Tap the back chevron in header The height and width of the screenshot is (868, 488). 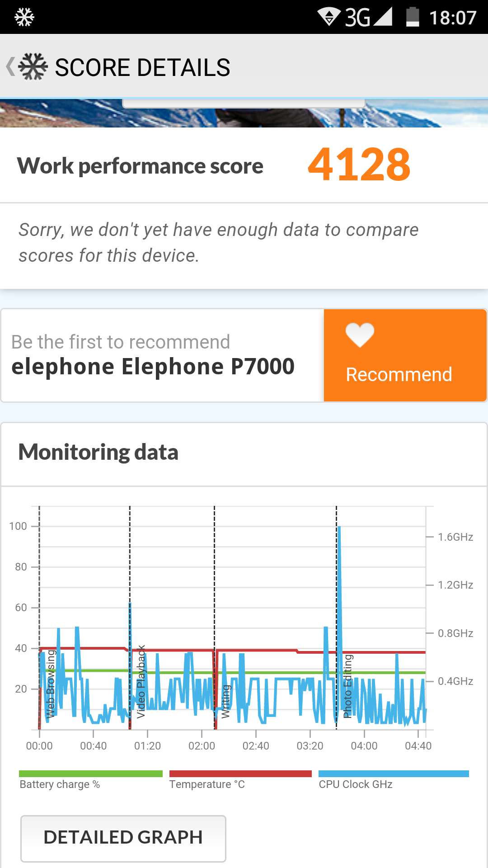point(10,66)
